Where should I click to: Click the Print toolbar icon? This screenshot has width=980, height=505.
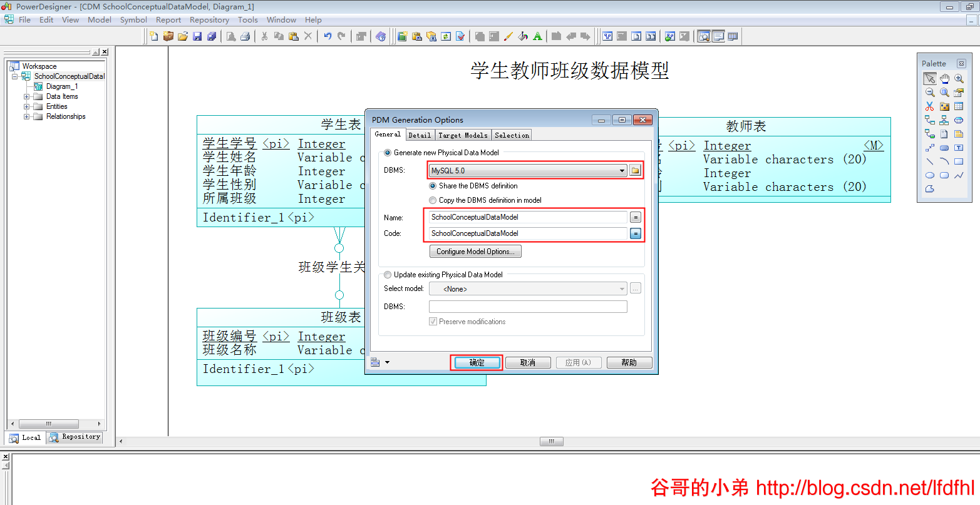click(245, 36)
